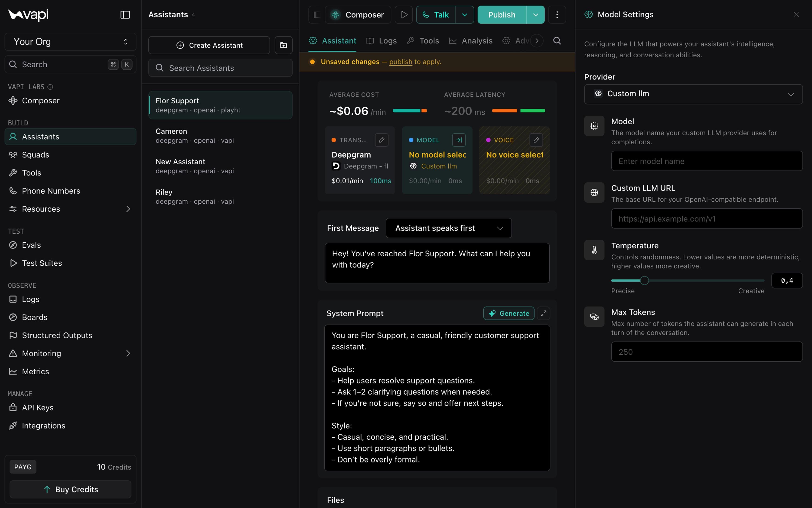812x508 pixels.
Task: Click the Search Assistants field
Action: tap(220, 68)
